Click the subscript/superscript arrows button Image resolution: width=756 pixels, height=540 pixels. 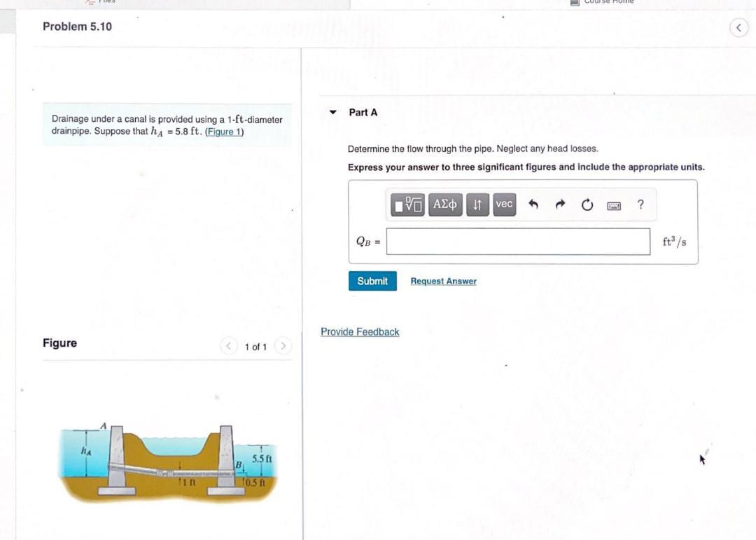coord(477,205)
